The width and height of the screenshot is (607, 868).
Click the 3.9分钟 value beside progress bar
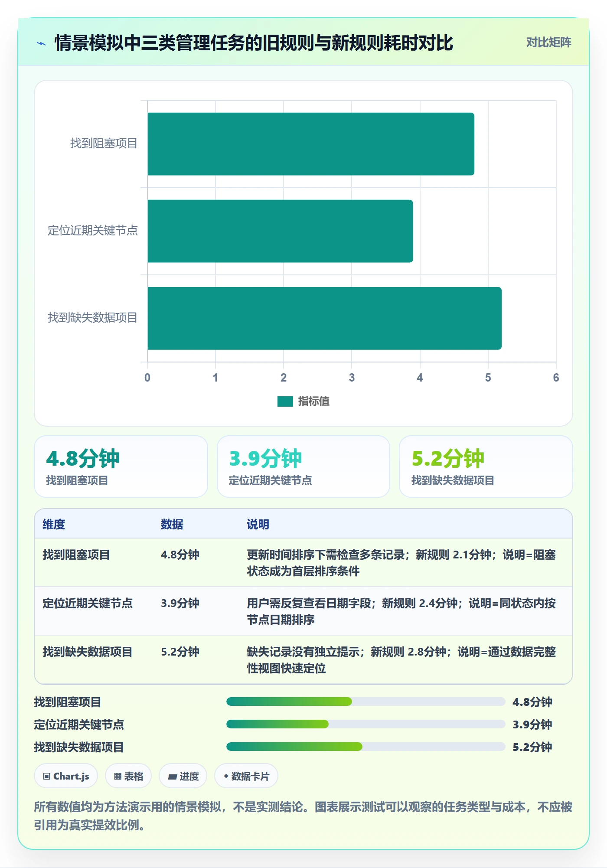point(532,724)
